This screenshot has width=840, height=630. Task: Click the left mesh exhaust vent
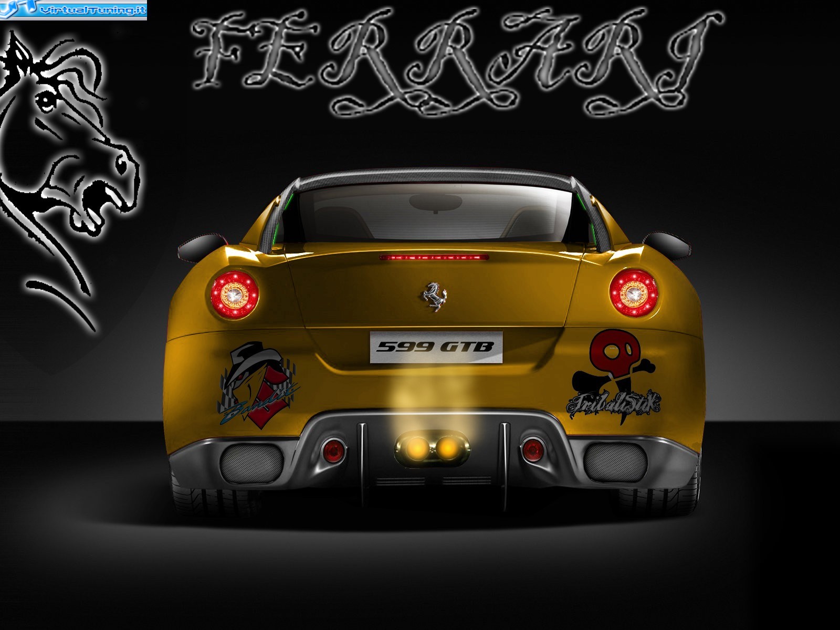click(x=253, y=464)
